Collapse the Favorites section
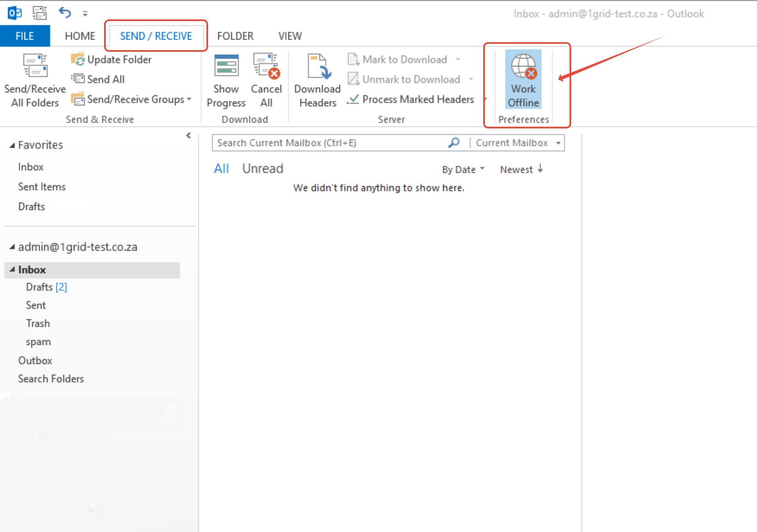 (12, 145)
